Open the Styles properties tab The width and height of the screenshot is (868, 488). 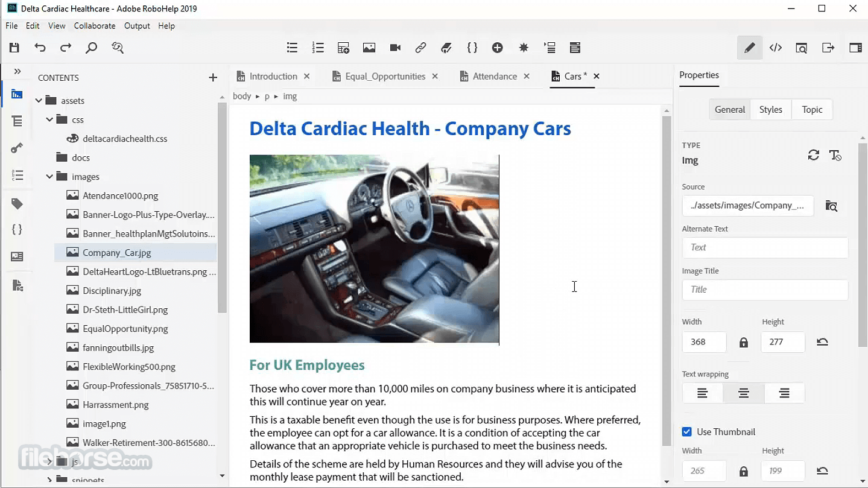[x=771, y=109]
